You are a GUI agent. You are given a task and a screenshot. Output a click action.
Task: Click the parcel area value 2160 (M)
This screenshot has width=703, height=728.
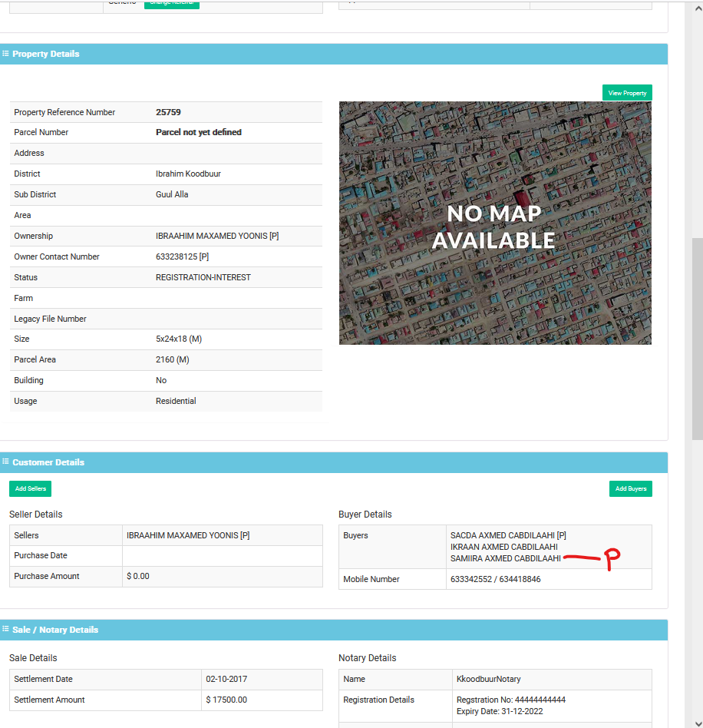[172, 360]
